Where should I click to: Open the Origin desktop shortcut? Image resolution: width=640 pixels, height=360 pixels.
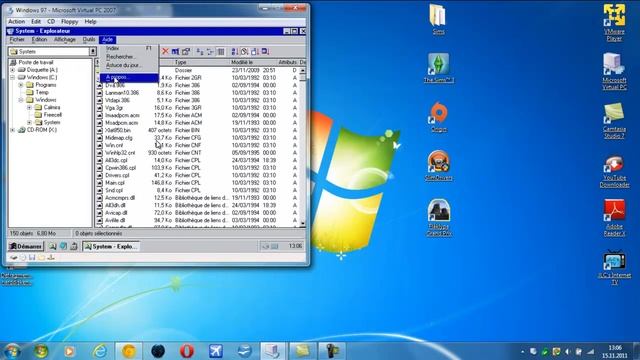[438, 117]
